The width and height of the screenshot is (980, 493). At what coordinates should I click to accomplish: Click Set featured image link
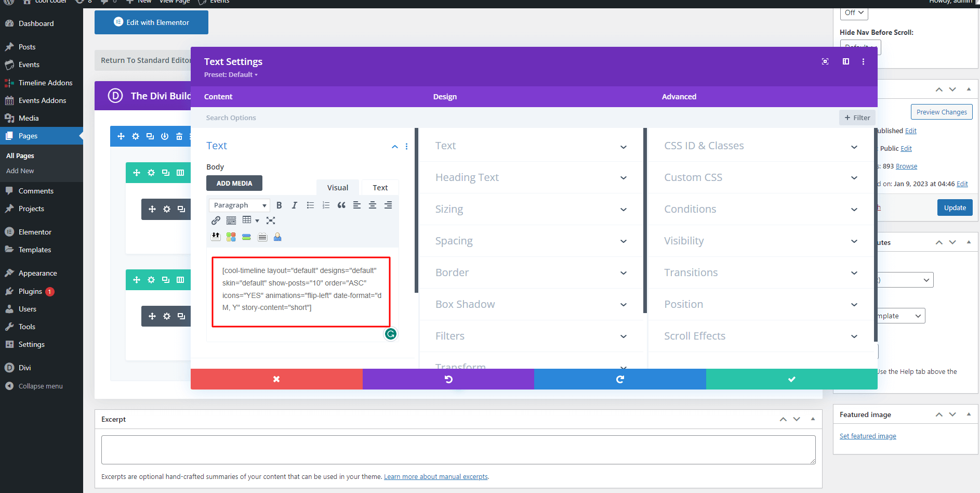(868, 436)
